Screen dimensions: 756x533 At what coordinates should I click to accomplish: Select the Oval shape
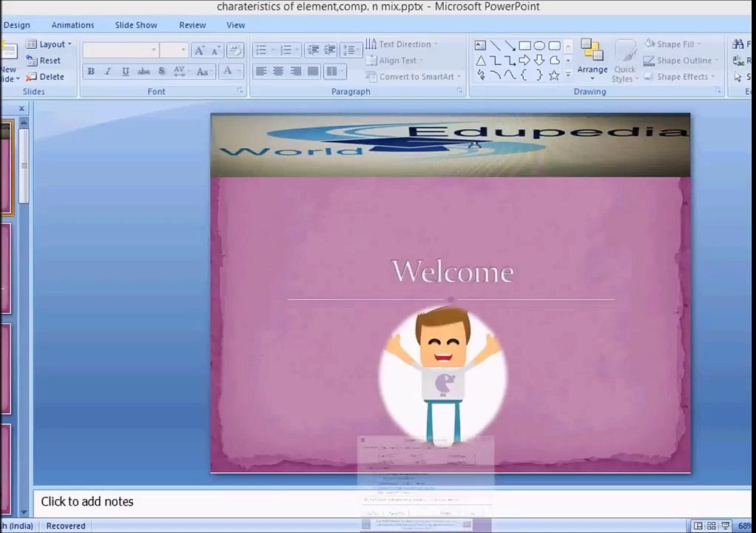pos(539,46)
